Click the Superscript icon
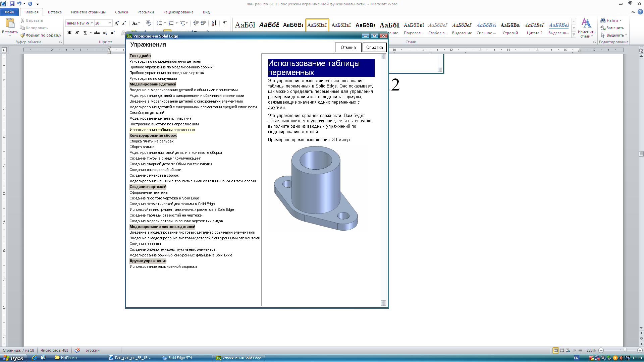The height and width of the screenshot is (362, 644). (x=112, y=33)
